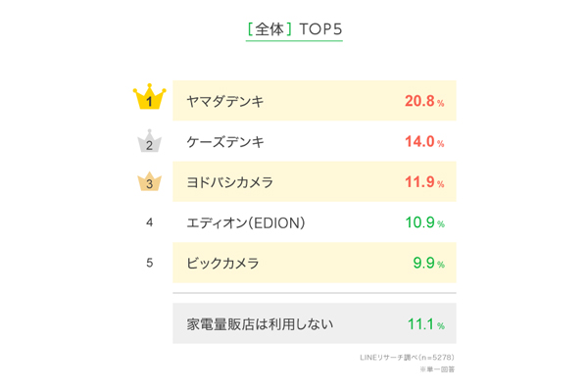The image size is (588, 392).
Task: Click the rank number 4
Action: pos(149,222)
